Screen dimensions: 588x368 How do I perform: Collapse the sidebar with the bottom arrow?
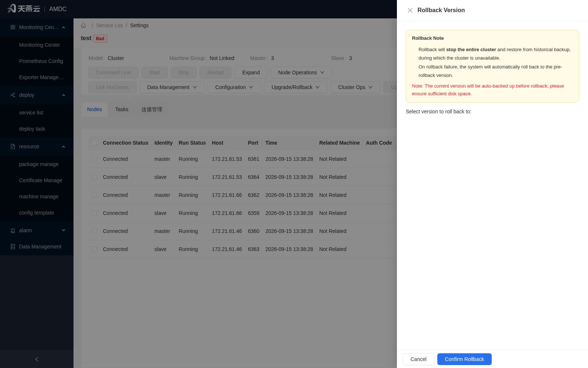coord(37,359)
